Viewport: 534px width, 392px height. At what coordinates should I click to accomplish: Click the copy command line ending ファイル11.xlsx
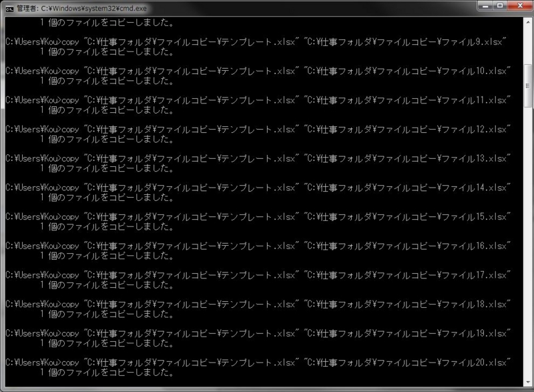click(258, 100)
